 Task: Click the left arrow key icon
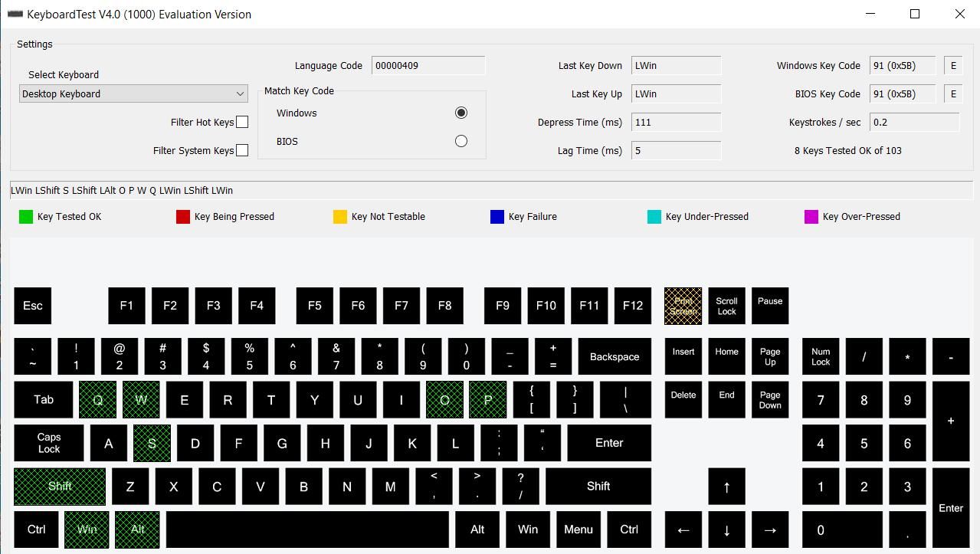(x=683, y=529)
